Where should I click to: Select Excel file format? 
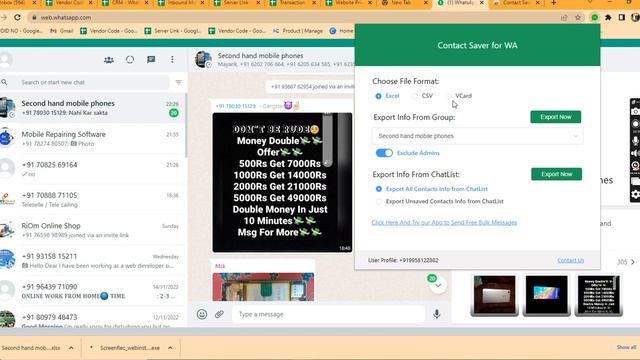click(378, 96)
